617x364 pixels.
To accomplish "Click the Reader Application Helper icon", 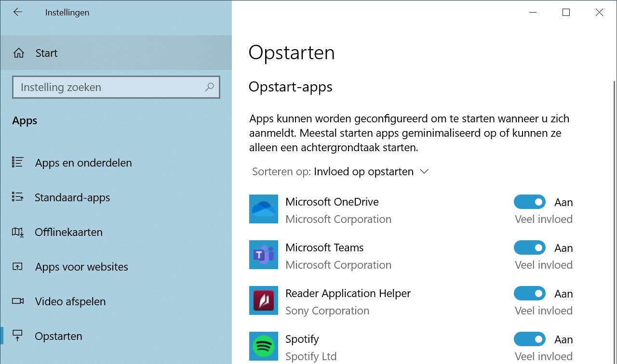I will (x=264, y=300).
